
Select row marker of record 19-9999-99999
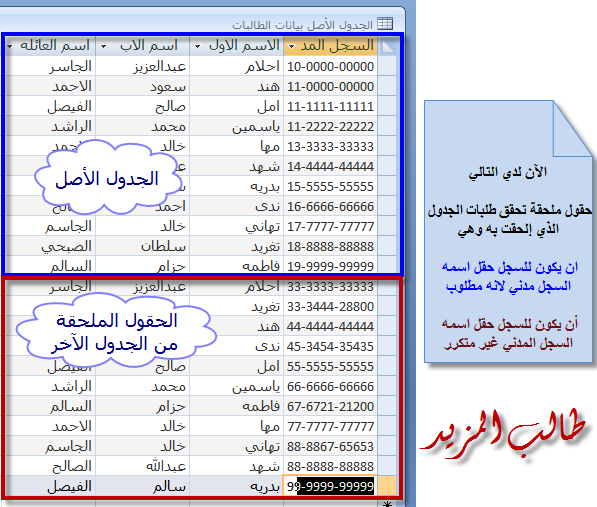point(387,265)
